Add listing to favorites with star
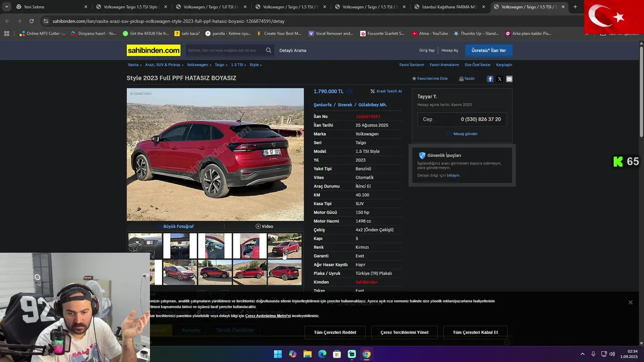 point(430,78)
